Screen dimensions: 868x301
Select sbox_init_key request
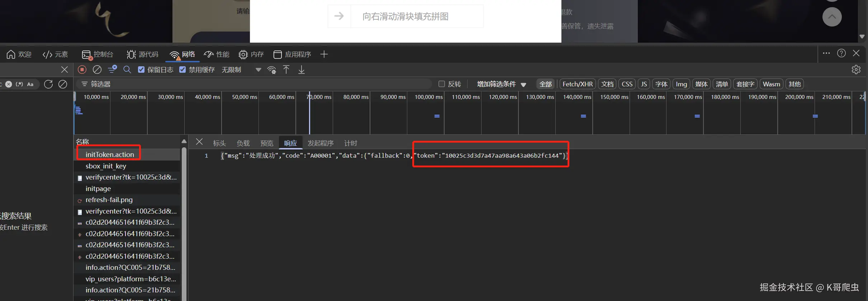(x=127, y=166)
